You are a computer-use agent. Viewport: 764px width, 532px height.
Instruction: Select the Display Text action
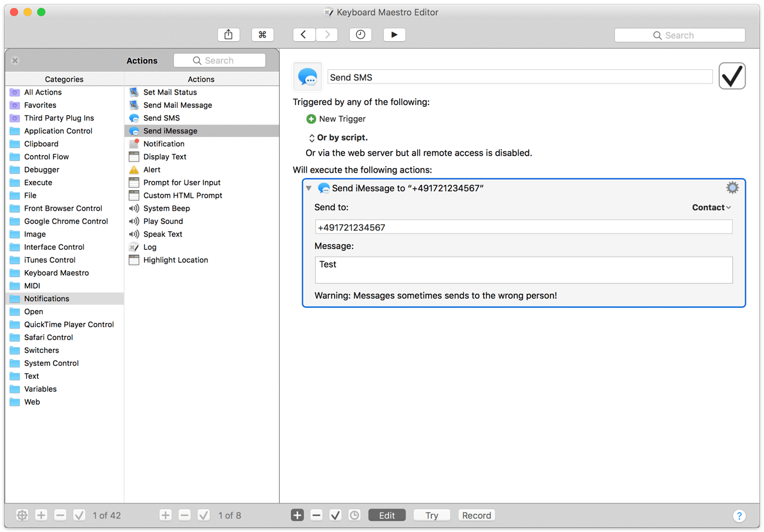pos(202,157)
